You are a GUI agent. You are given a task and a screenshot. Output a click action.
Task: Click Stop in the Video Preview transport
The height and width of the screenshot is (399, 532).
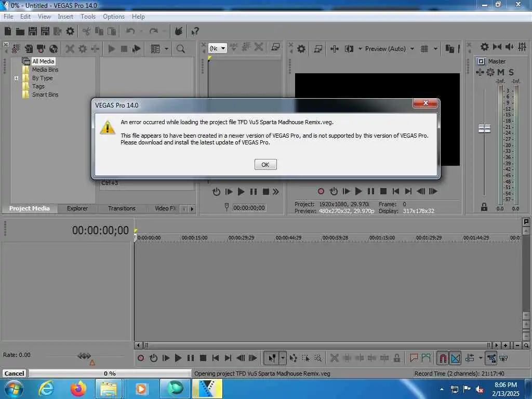click(x=383, y=191)
